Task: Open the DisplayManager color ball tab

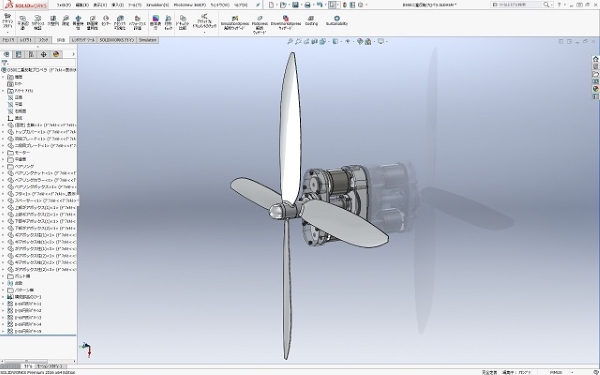Action: coord(56,54)
